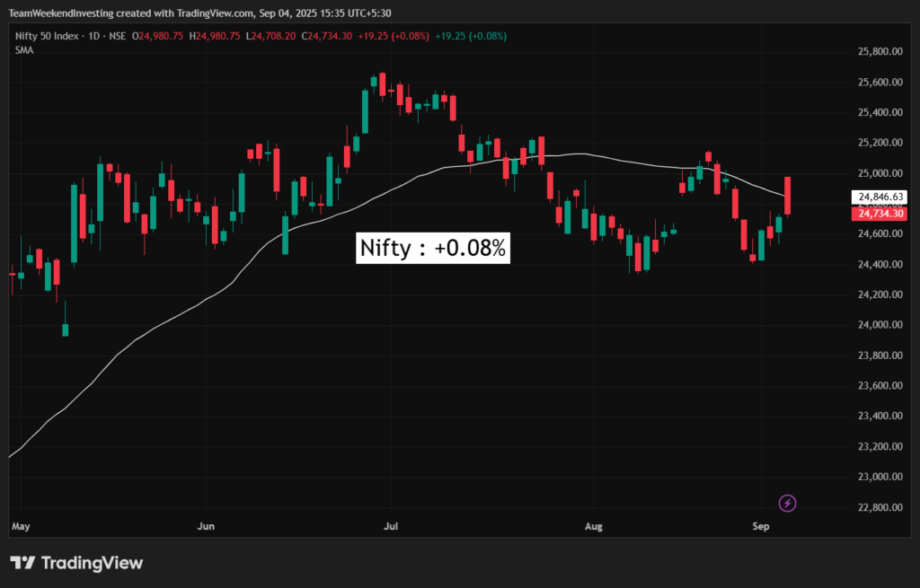Click the 24,000.00 price axis label

coord(880,325)
